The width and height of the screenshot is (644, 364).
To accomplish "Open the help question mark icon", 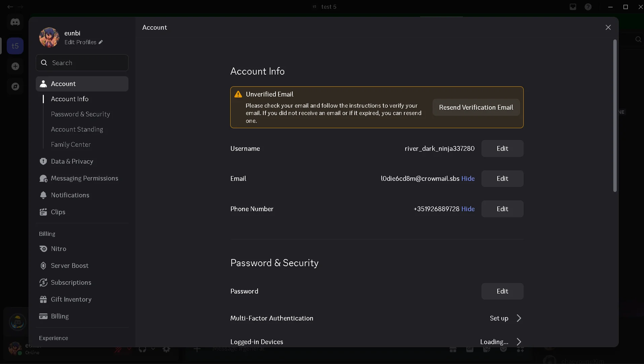I will 588,7.
